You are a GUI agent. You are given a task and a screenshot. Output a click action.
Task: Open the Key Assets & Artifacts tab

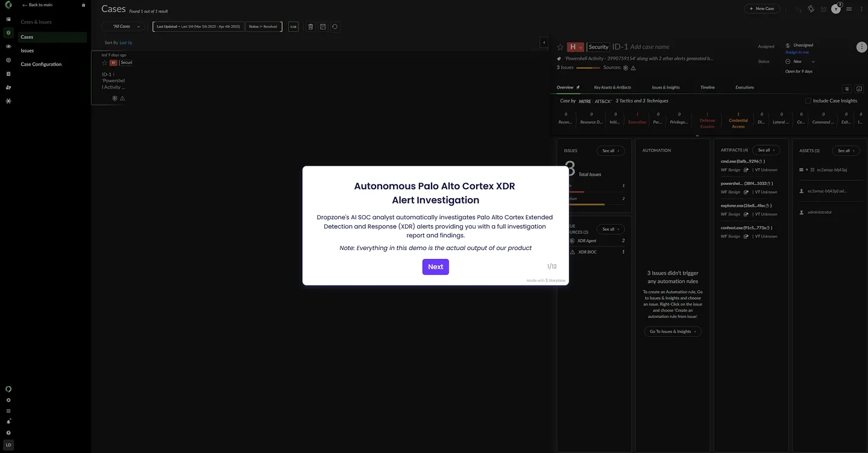click(612, 87)
